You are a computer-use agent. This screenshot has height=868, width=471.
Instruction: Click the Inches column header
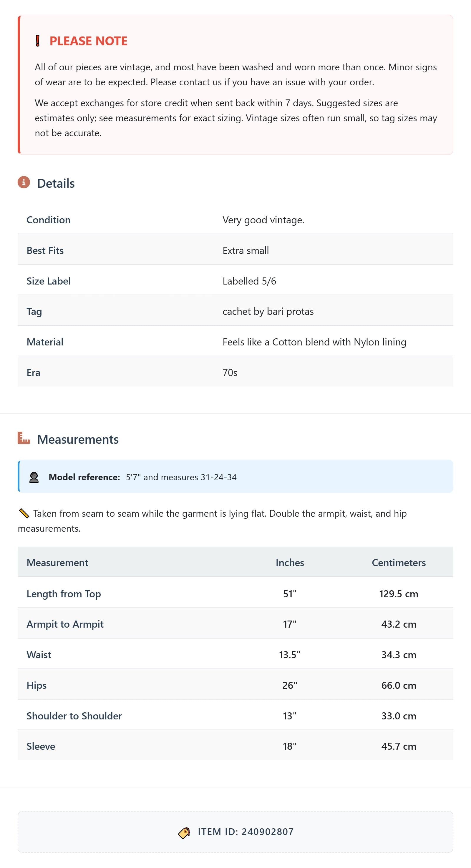[290, 562]
